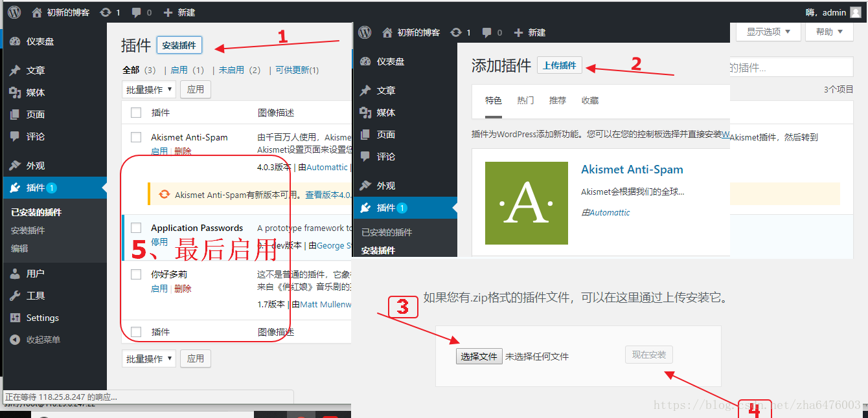Open the Settings icon in left sidebar
Image resolution: width=868 pixels, height=418 pixels.
click(15, 318)
